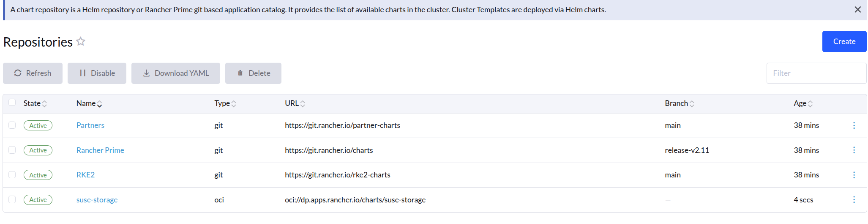The image size is (868, 224).
Task: Sort the table by Name column
Action: click(x=89, y=103)
